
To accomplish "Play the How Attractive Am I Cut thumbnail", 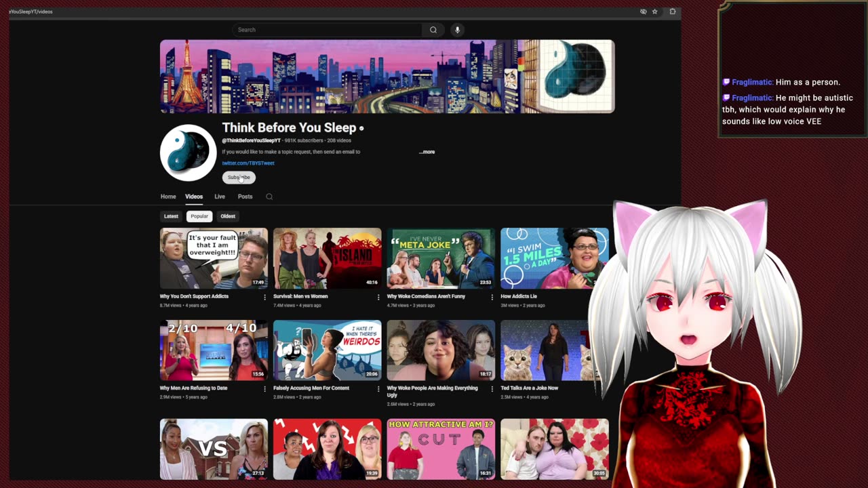I will pyautogui.click(x=441, y=449).
